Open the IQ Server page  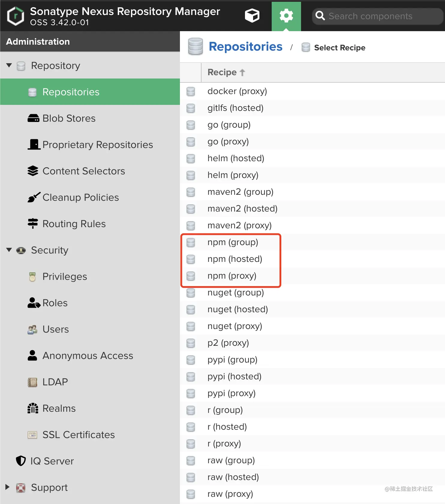[x=52, y=461]
